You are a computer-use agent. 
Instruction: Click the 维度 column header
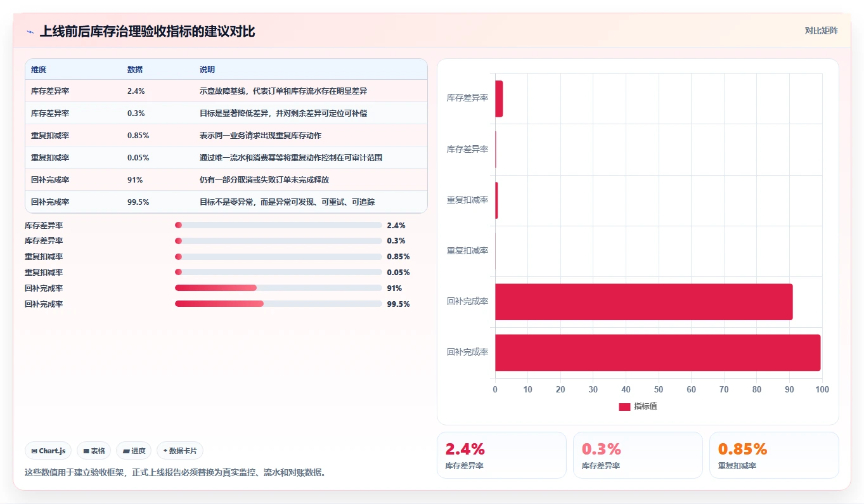click(x=39, y=69)
